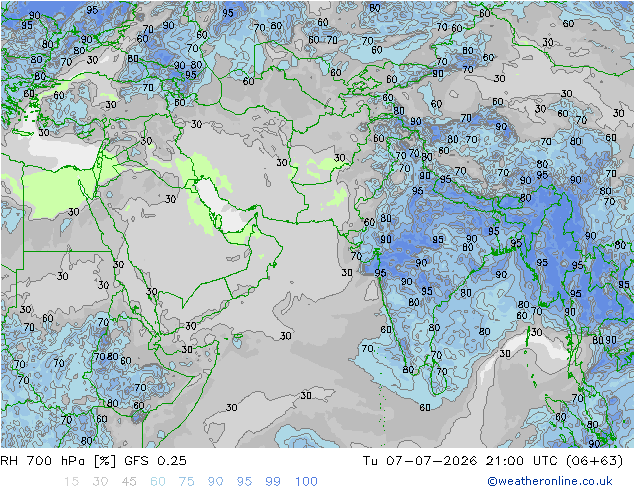
Task: Pick the legend value 15
Action: tap(72, 481)
